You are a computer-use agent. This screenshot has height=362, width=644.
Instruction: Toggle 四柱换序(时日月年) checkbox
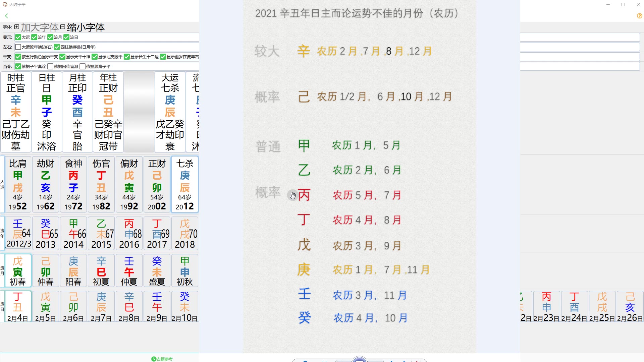[57, 47]
